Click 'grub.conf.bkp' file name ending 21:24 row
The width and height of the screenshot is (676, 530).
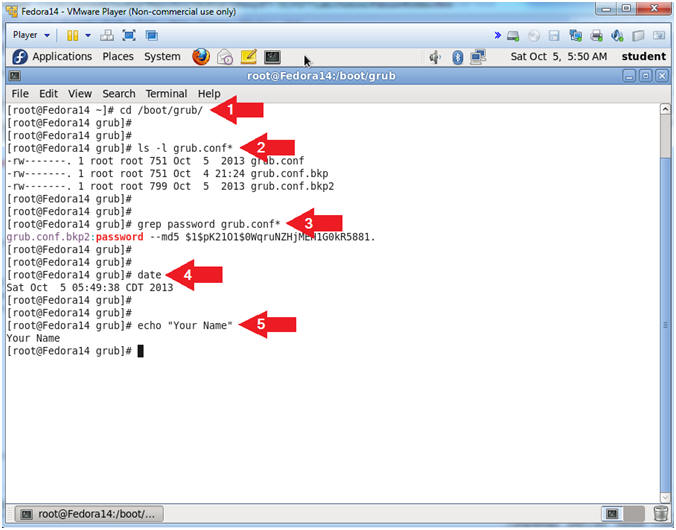(x=289, y=173)
